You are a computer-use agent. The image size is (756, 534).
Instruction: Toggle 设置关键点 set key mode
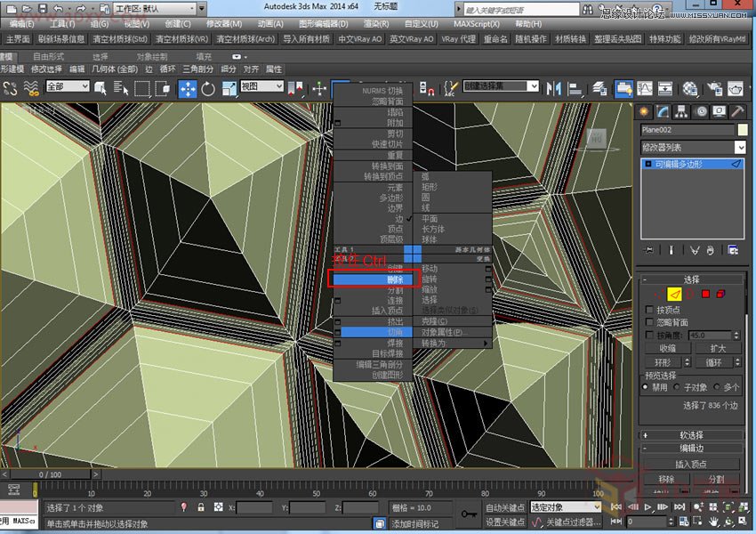tap(505, 522)
